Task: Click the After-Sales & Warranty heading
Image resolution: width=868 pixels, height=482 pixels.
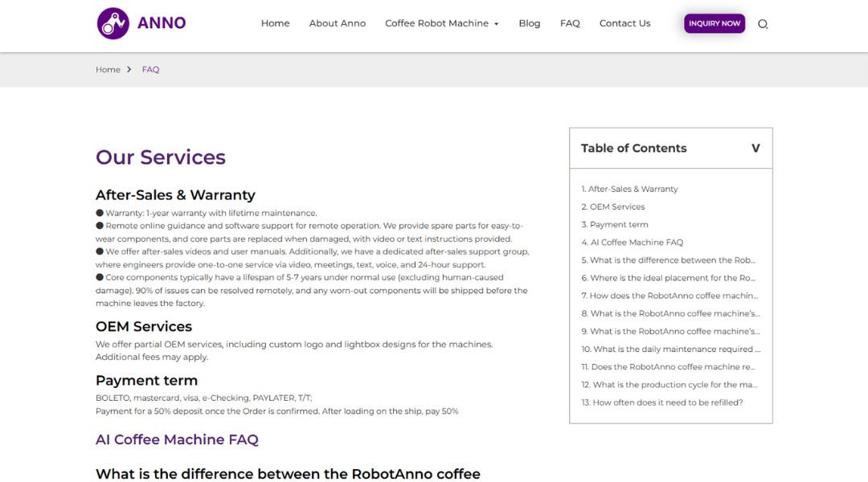Action: pyautogui.click(x=175, y=194)
